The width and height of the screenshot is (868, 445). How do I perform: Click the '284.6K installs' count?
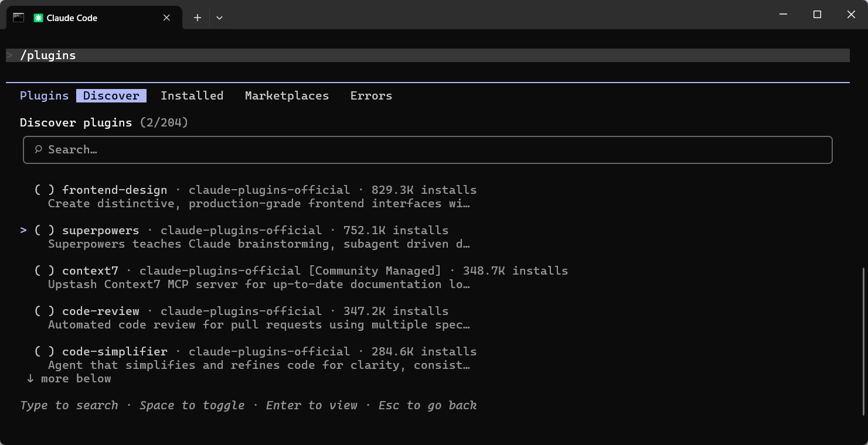point(424,351)
